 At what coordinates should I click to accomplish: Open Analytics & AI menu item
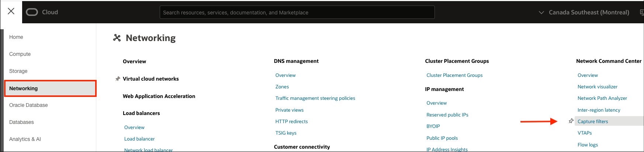(x=25, y=139)
